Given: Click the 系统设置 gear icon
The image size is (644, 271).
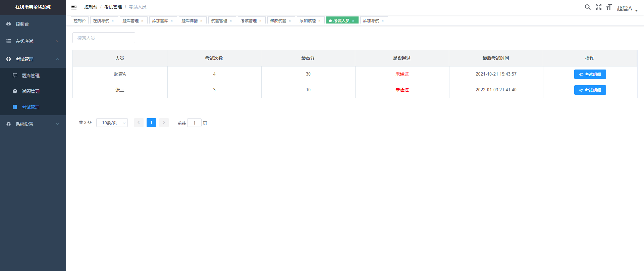Looking at the screenshot, I should click(x=9, y=124).
